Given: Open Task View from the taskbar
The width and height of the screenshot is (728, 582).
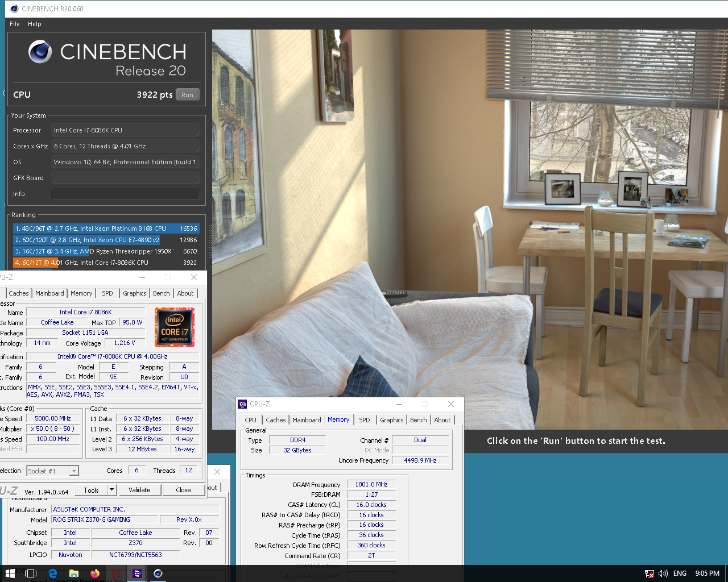Looking at the screenshot, I should click(31, 573).
